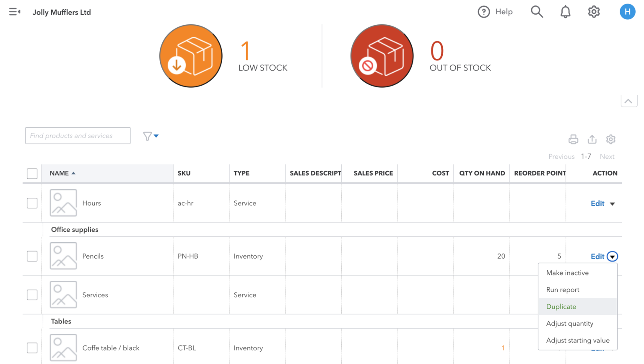Open Help
The width and height of the screenshot is (644, 364).
pos(496,12)
